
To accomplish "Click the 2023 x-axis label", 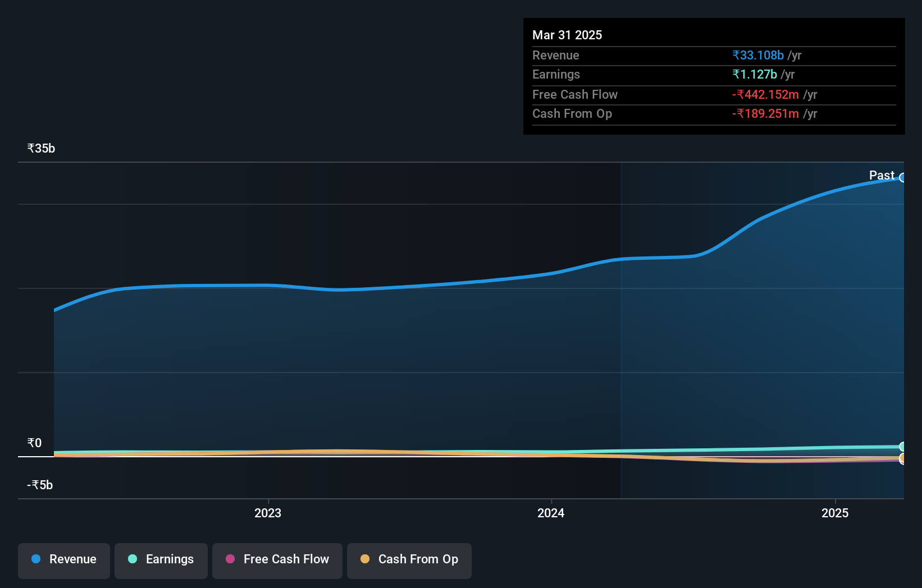I will (268, 513).
